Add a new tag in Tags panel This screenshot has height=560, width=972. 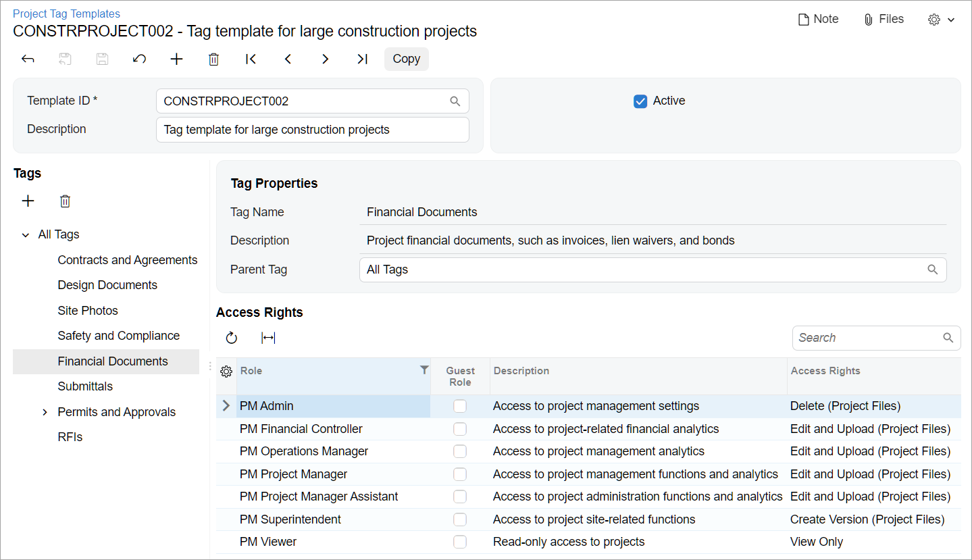[x=28, y=201]
